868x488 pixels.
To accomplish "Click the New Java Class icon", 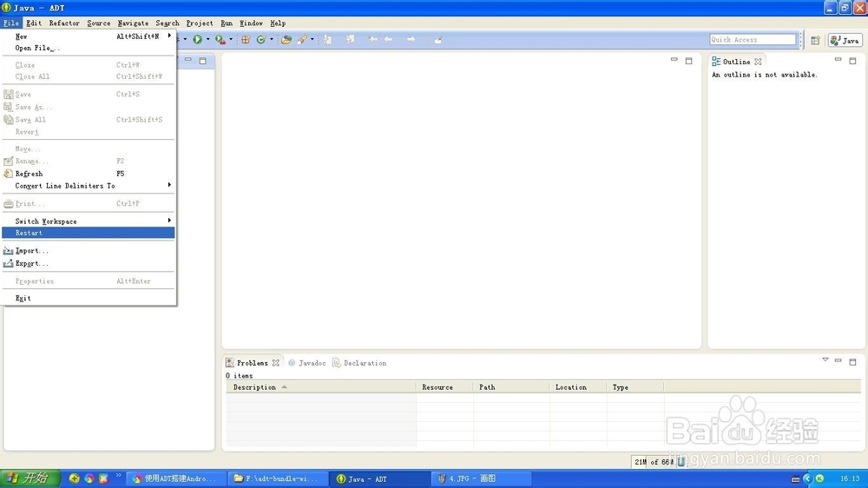I will [260, 39].
